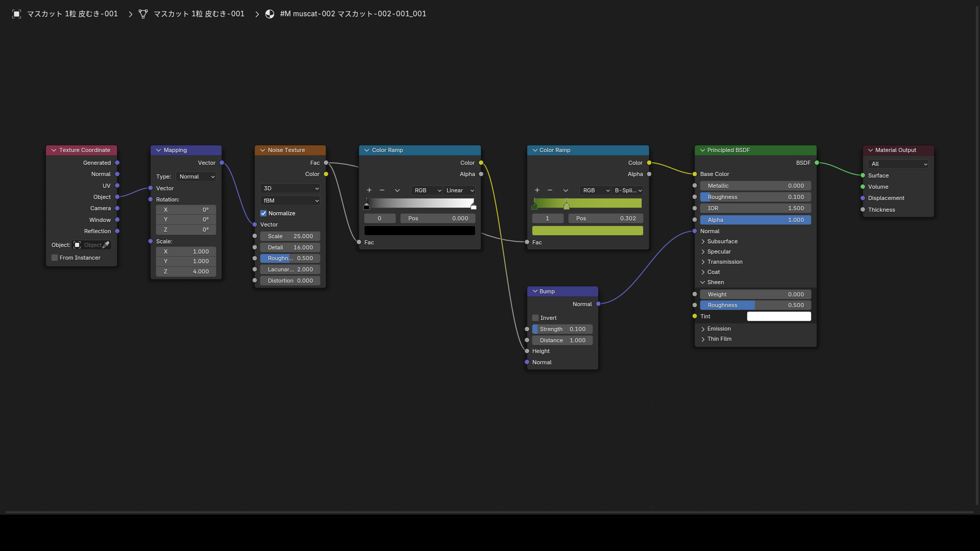Click the Principled BSDF Roughness slider

755,197
